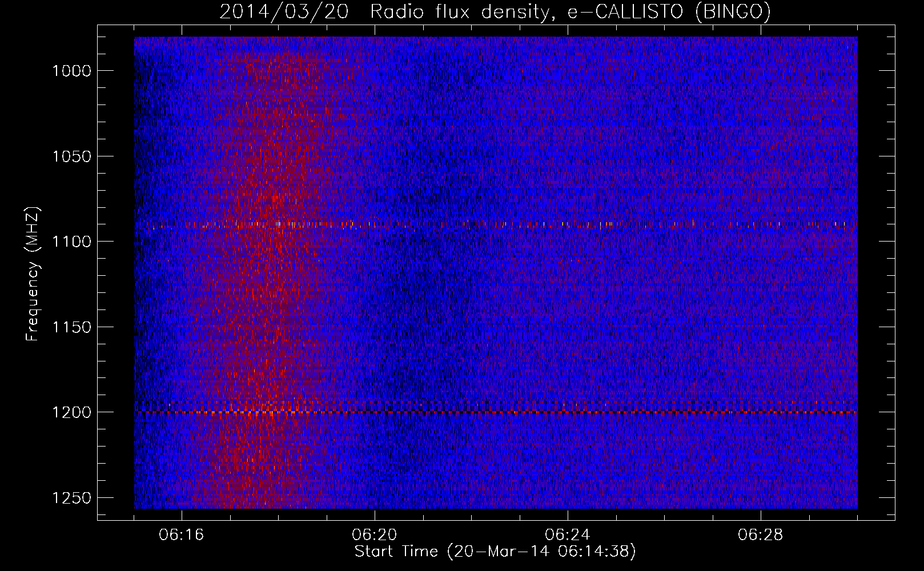The width and height of the screenshot is (924, 571).
Task: Click the 'Frequency (MHZ)' axis label
Action: (x=33, y=274)
